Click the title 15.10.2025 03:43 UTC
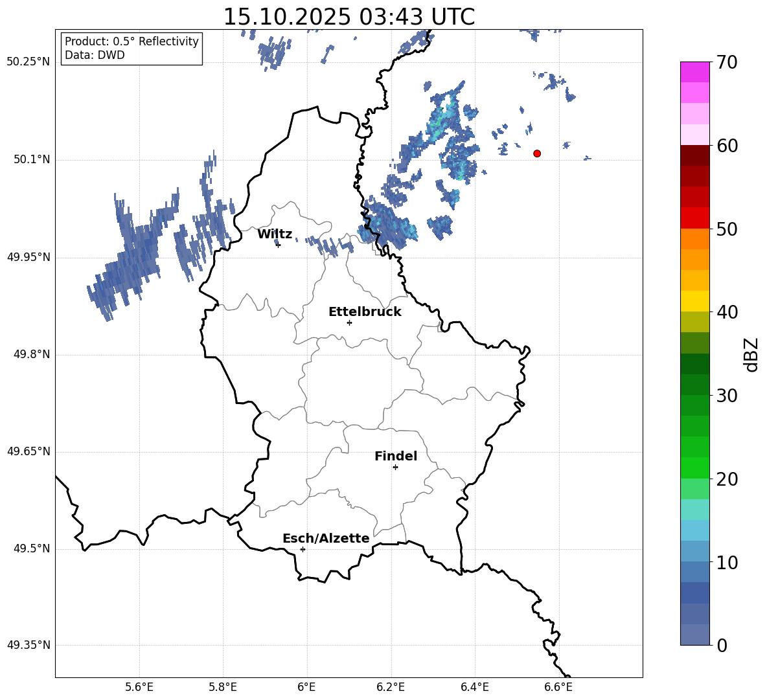This screenshot has width=767, height=700. [x=349, y=17]
